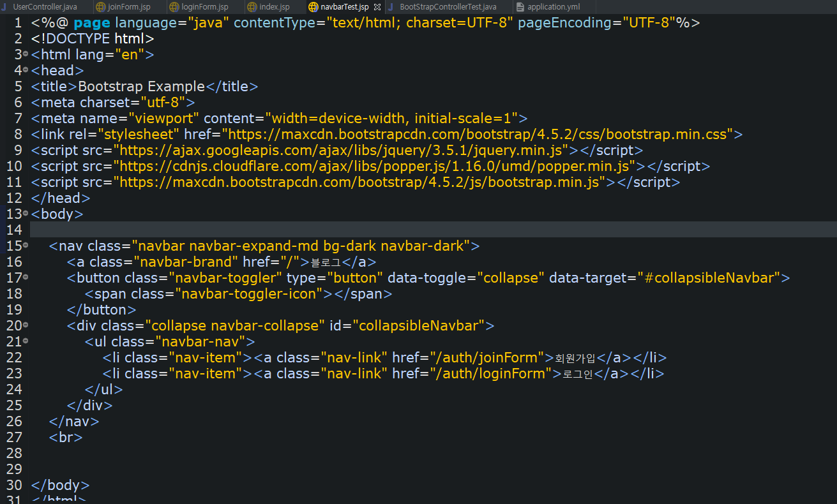Click the globe icon on the loginForm.jsp tab

[x=174, y=7]
